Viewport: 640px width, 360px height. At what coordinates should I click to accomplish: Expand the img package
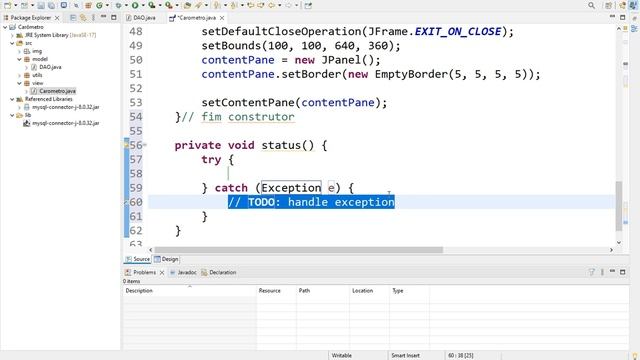click(x=19, y=51)
